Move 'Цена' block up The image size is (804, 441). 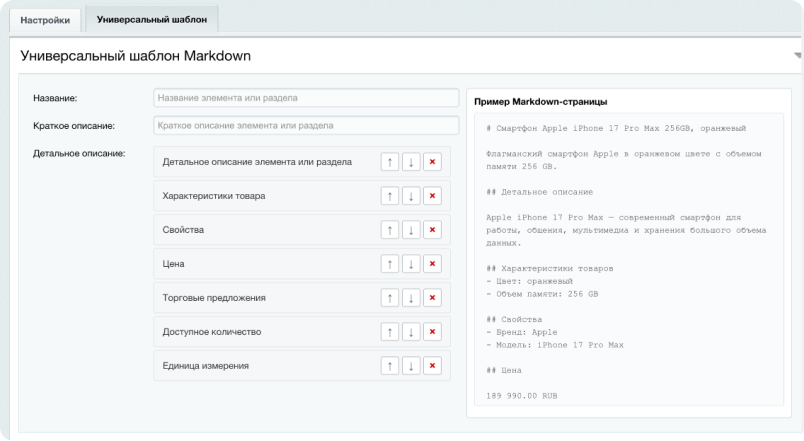[390, 264]
